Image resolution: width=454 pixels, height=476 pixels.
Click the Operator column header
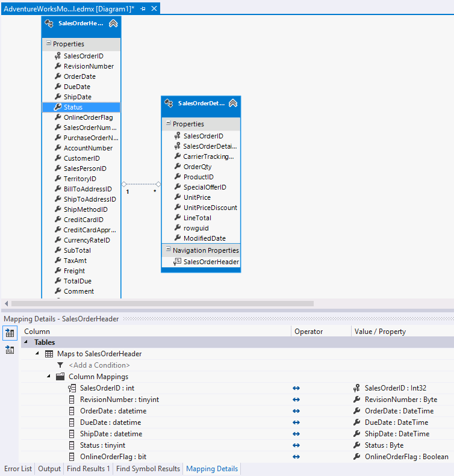pos(308,332)
